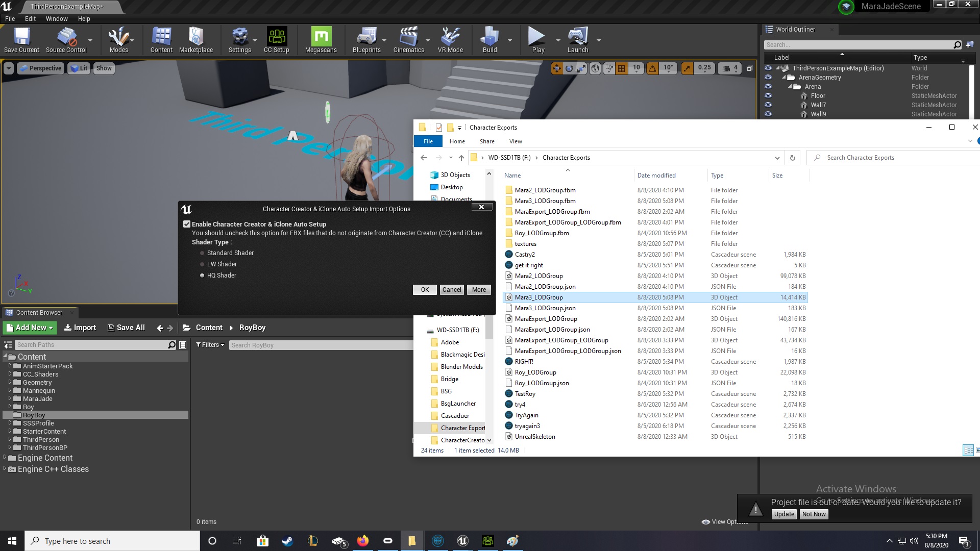Open Firefox from the Windows taskbar

coord(363,541)
